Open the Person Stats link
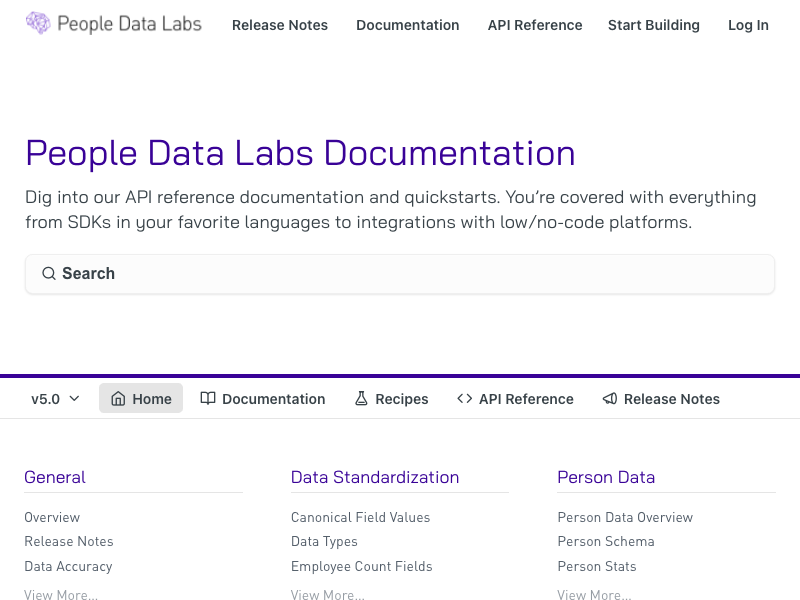800x600 pixels. coord(596,566)
